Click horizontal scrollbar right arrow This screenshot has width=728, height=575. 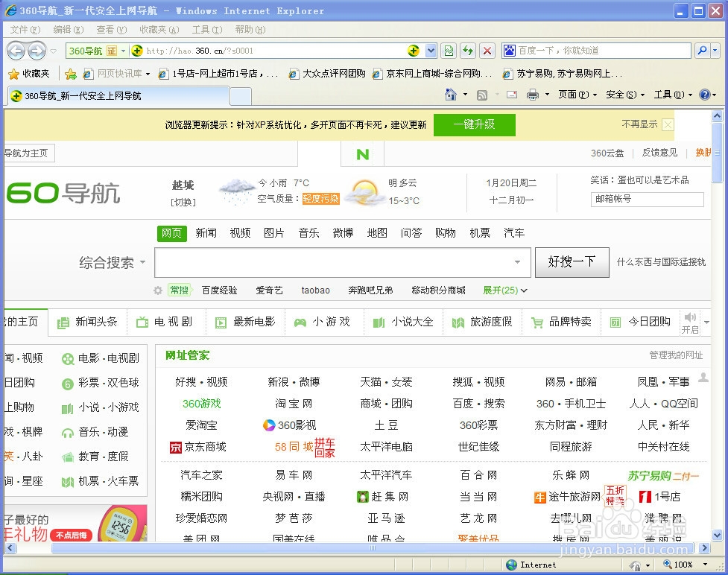[x=705, y=548]
